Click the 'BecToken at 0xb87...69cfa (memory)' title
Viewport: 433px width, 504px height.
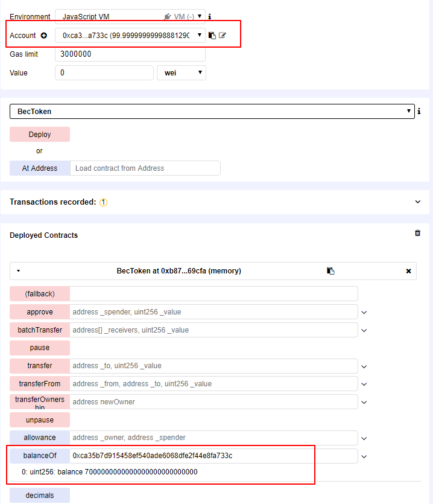pyautogui.click(x=179, y=271)
